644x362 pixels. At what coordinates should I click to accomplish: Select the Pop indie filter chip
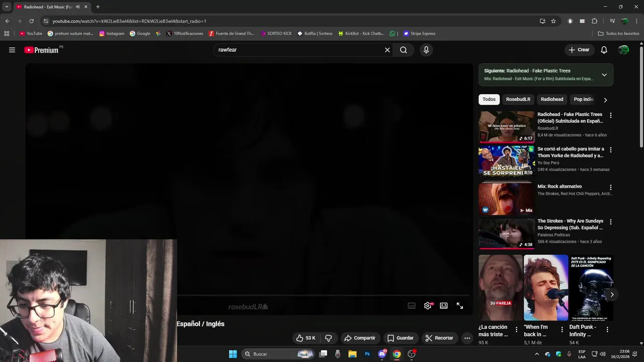point(584,99)
